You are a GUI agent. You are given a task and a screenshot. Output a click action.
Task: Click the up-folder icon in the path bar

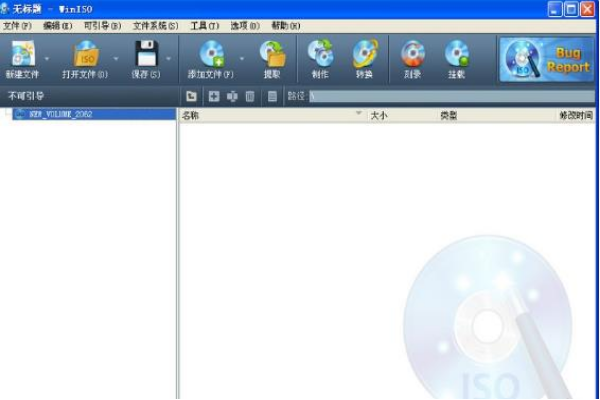[x=191, y=96]
